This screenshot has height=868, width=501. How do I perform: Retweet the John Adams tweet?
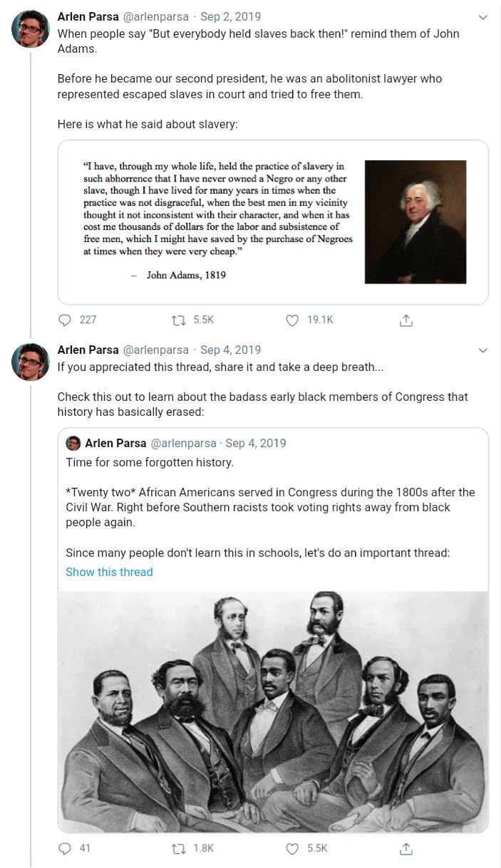(179, 320)
